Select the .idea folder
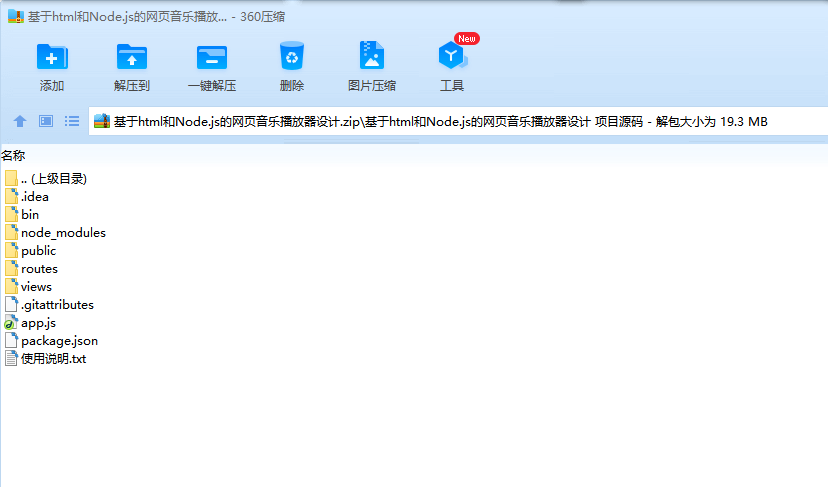This screenshot has height=487, width=828. tap(27, 196)
